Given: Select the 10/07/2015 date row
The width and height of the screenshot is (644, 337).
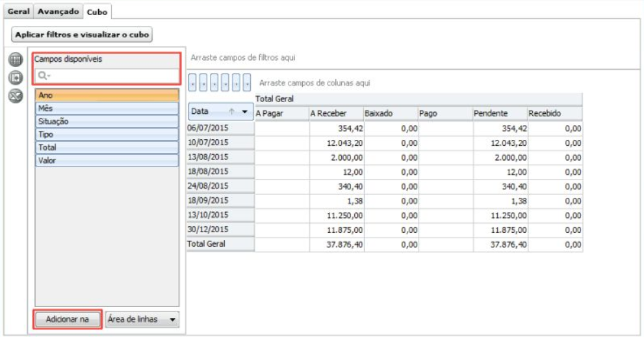Looking at the screenshot, I should [x=220, y=142].
